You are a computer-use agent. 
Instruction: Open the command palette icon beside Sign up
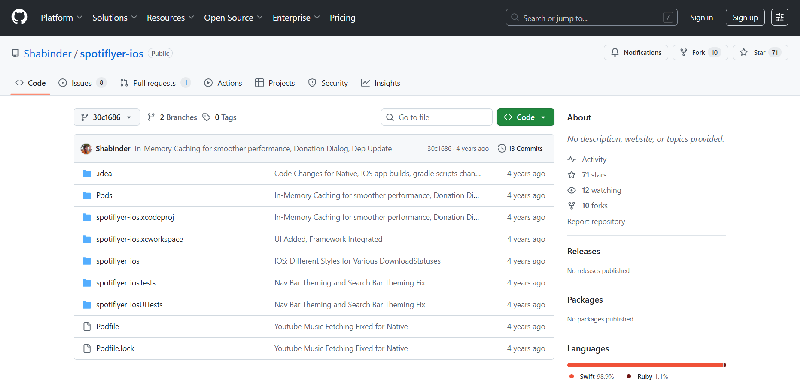(x=779, y=17)
